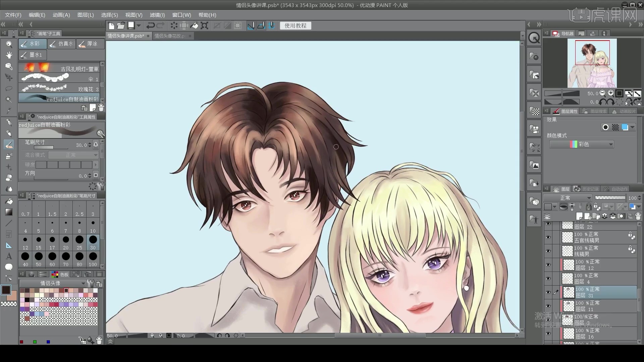Toggle lock transparent pixels in layer panel

pos(597,207)
